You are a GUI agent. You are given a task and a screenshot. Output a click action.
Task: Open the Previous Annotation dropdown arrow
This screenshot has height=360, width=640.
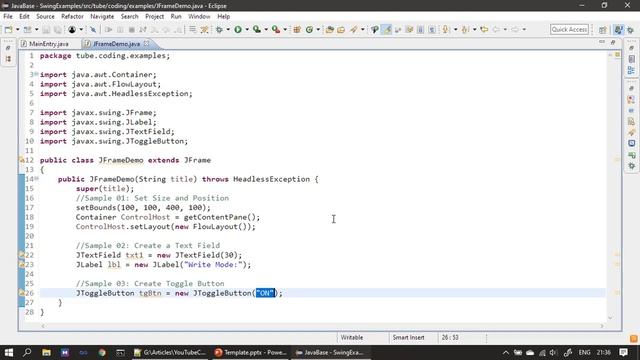[x=474, y=29]
